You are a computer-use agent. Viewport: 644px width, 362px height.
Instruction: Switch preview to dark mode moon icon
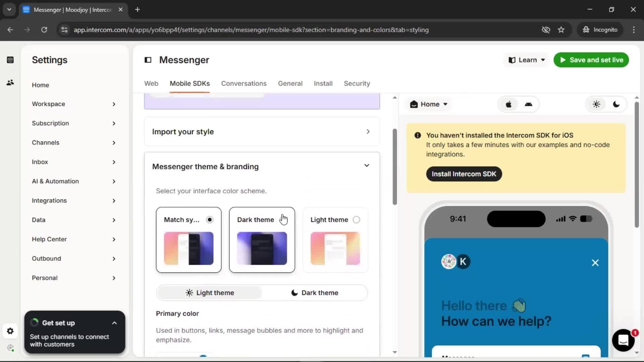[x=616, y=104]
